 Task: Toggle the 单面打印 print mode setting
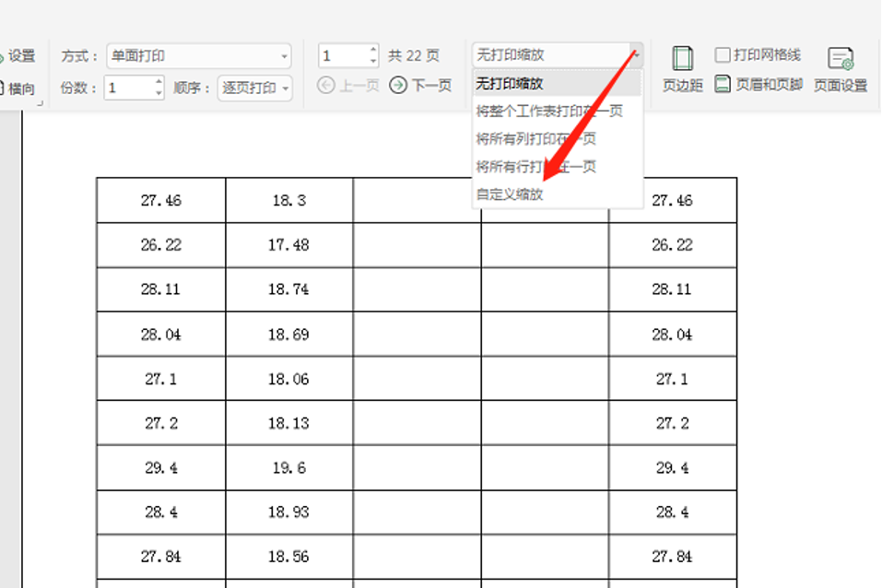198,54
